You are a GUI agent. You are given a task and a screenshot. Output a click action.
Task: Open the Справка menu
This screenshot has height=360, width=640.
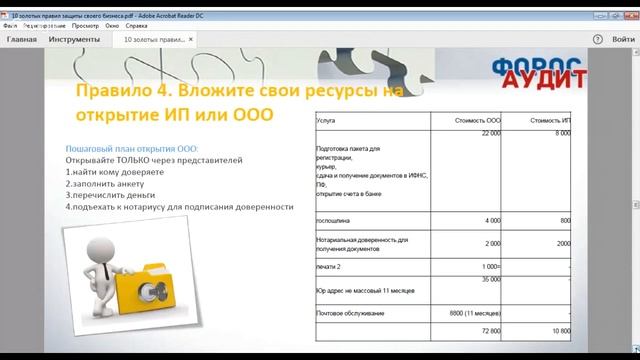(136, 26)
